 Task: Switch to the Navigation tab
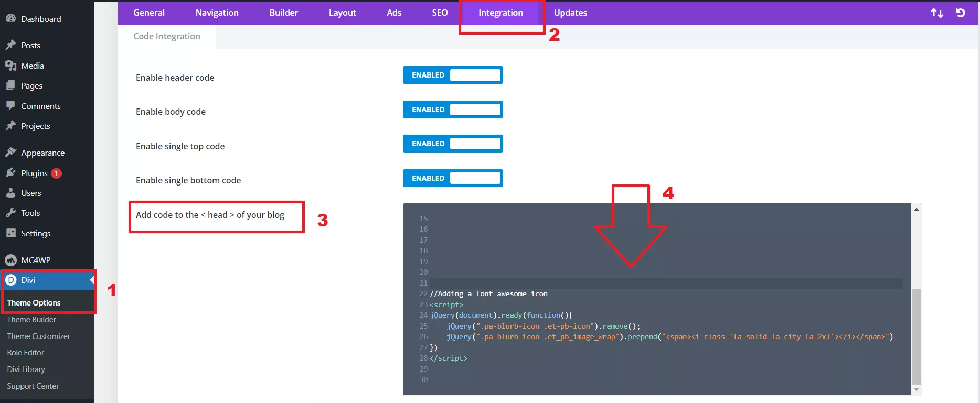pos(217,13)
